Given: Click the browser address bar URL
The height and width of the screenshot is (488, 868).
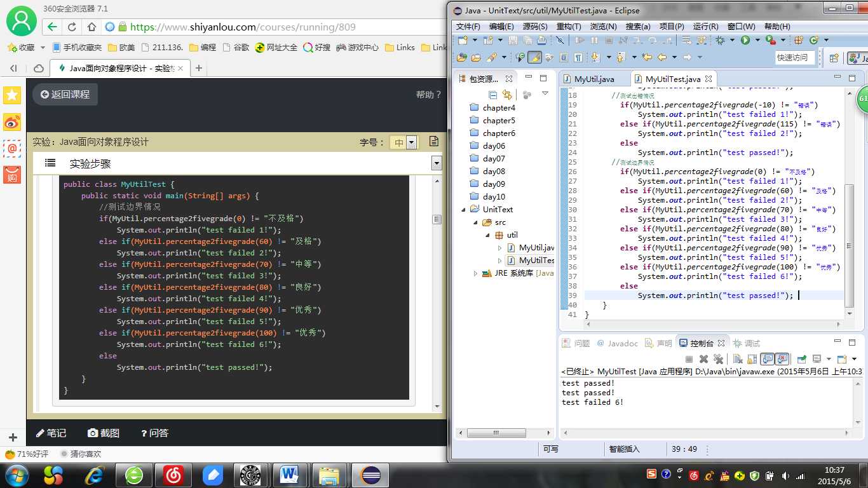Looking at the screenshot, I should [x=243, y=27].
